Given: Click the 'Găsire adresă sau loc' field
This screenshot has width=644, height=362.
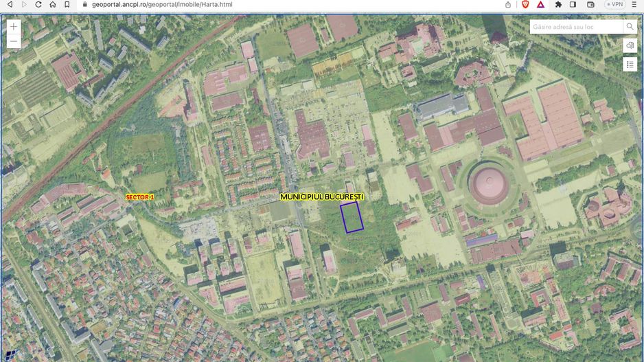Looking at the screenshot, I should (x=575, y=27).
